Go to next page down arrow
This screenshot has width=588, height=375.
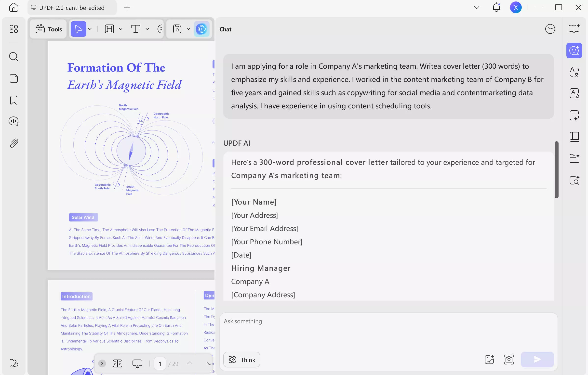click(209, 363)
